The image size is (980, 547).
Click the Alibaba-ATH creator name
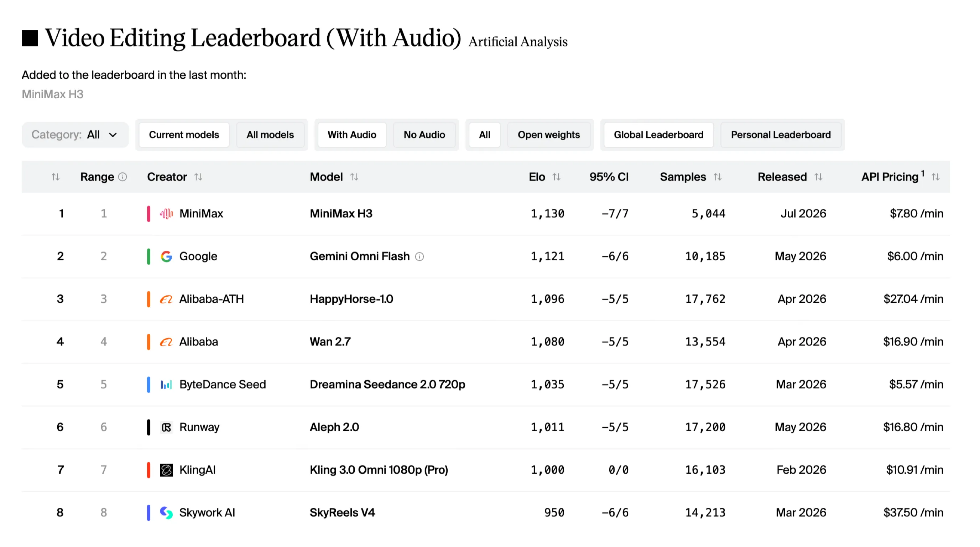[212, 299]
